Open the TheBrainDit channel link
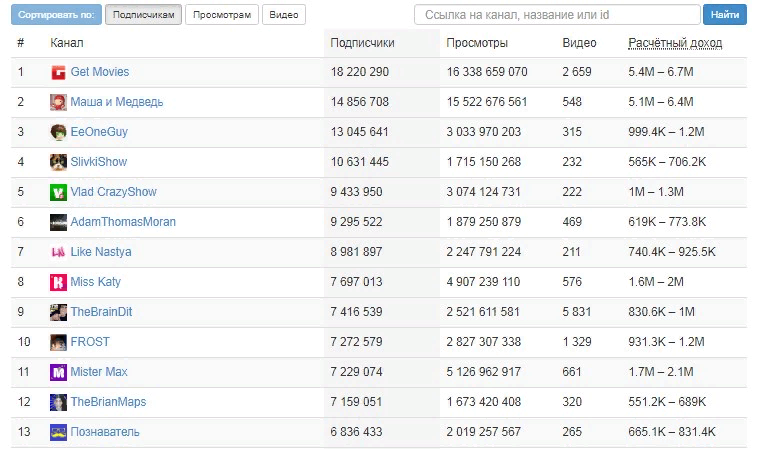Screen dimensions: 762x449 (x=101, y=312)
